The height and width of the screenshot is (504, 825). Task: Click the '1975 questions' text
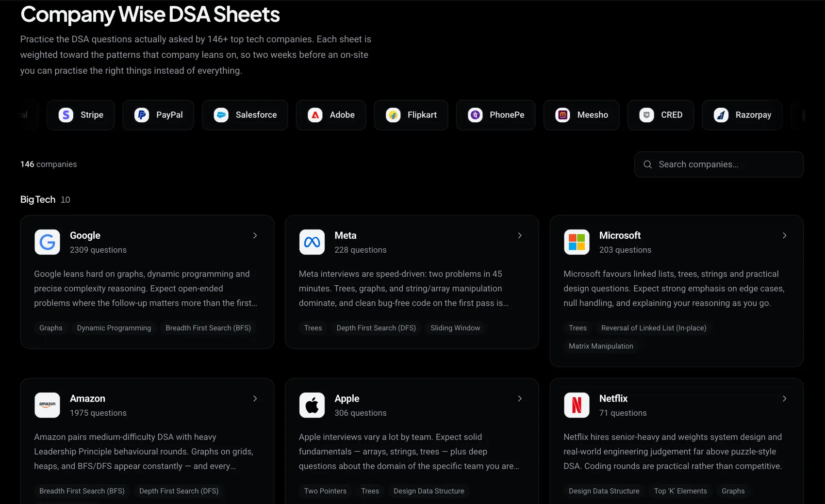98,413
